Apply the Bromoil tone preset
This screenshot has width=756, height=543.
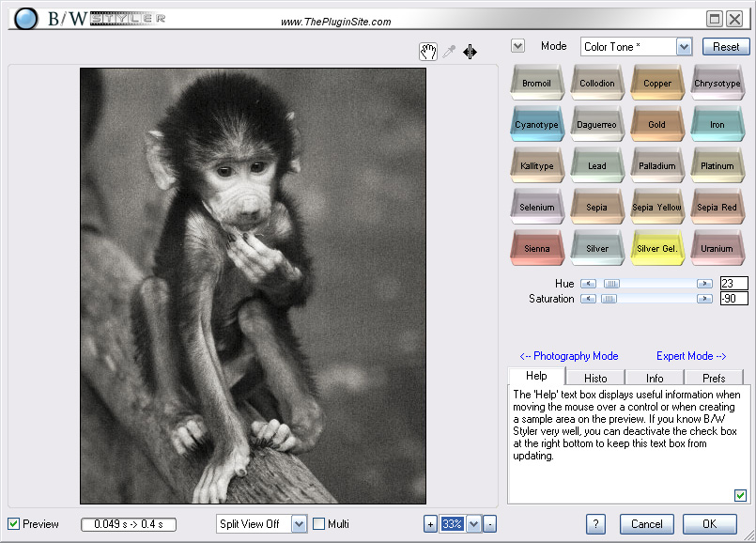(536, 83)
